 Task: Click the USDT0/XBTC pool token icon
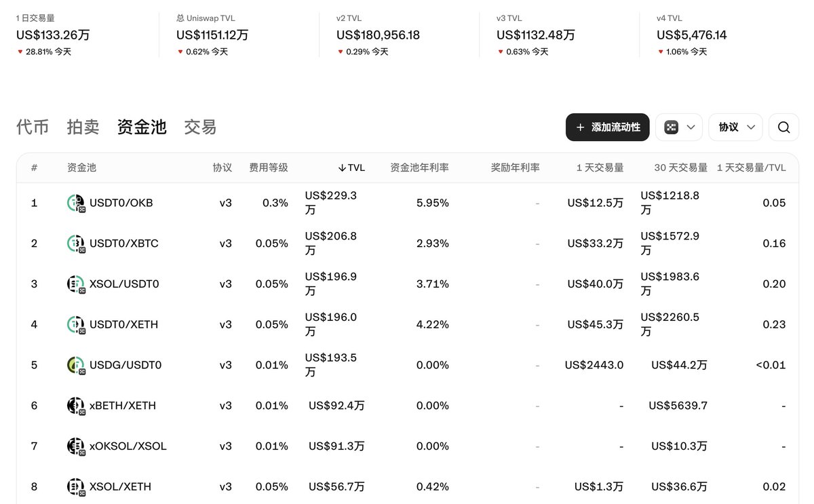pos(76,244)
